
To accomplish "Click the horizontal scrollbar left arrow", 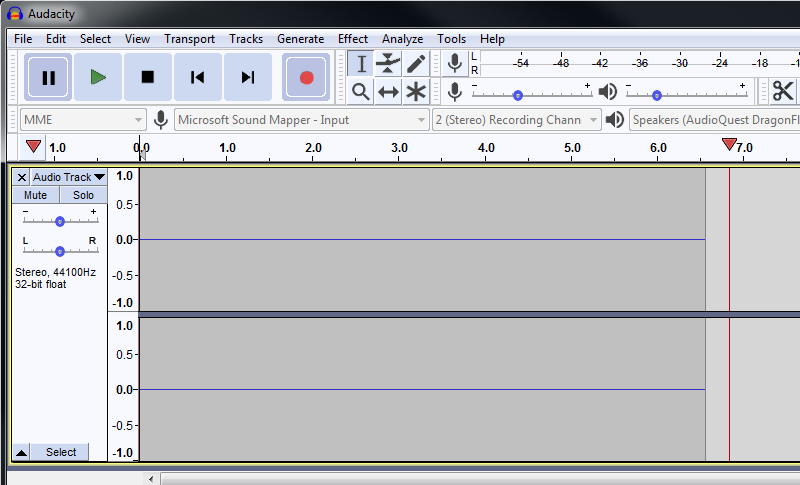I will click(x=151, y=479).
